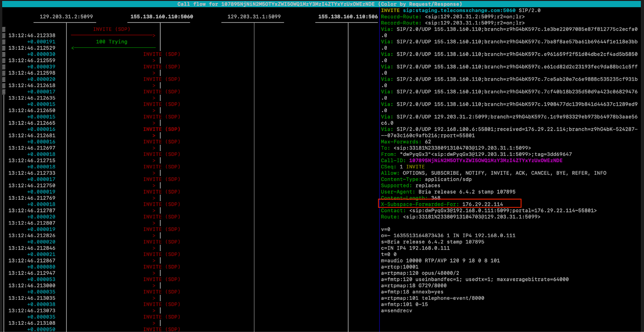Click timestamp 13:12:46.212787

tap(32, 210)
